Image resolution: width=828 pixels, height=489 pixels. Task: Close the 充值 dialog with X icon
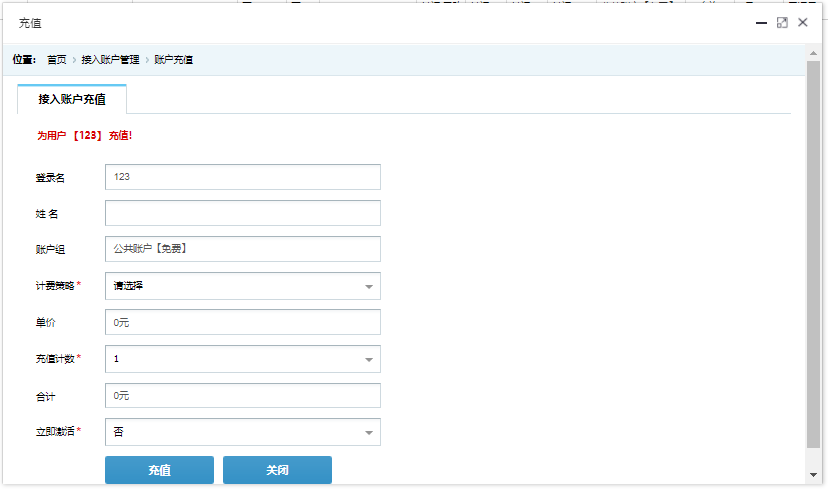pyautogui.click(x=803, y=23)
